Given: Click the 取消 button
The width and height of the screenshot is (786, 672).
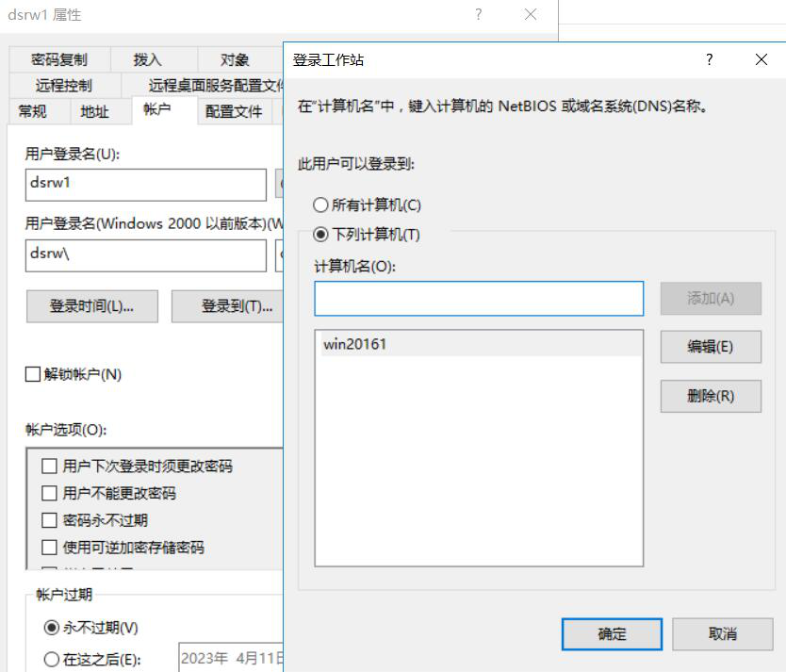Looking at the screenshot, I should tap(722, 634).
